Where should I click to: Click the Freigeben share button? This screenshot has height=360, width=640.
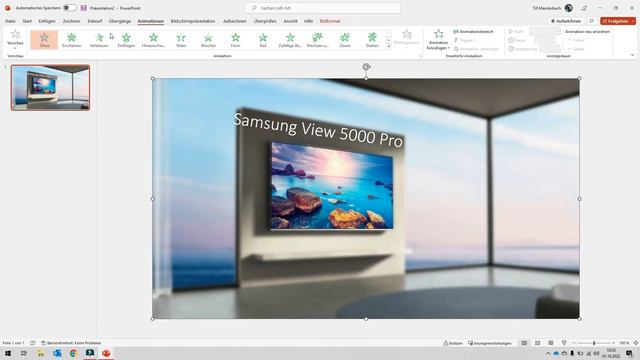coord(615,21)
